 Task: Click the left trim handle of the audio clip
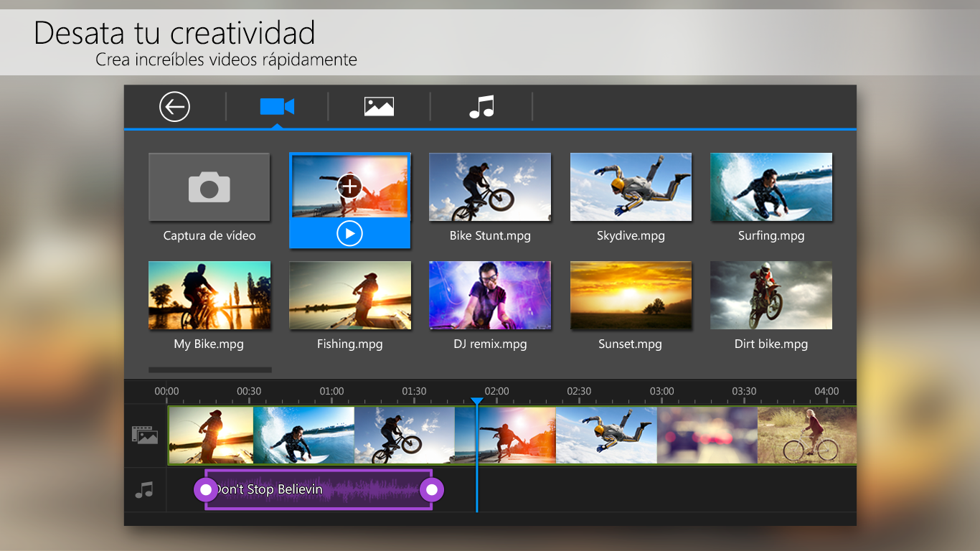click(x=206, y=489)
